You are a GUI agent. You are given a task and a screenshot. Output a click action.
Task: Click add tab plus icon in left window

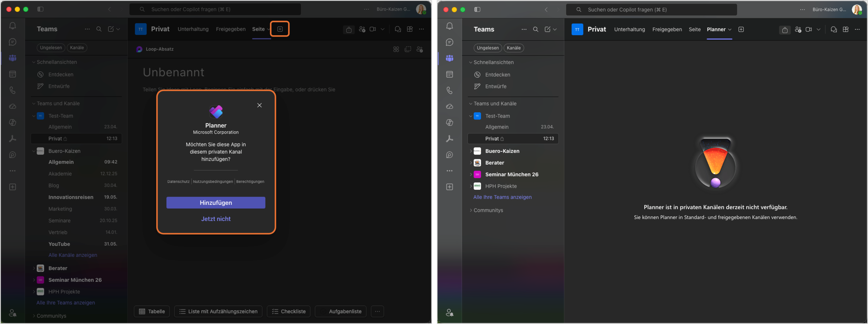[x=280, y=29]
